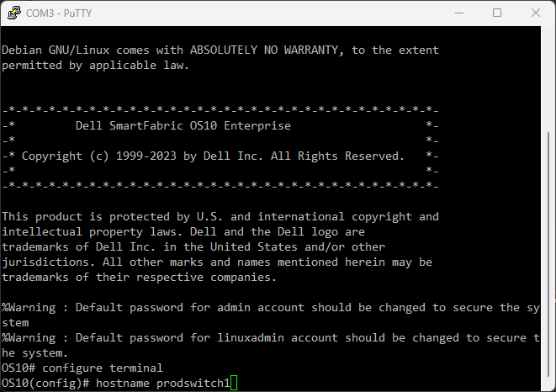This screenshot has height=392, width=556.
Task: Click the 'hostname' command text
Action: coord(122,384)
